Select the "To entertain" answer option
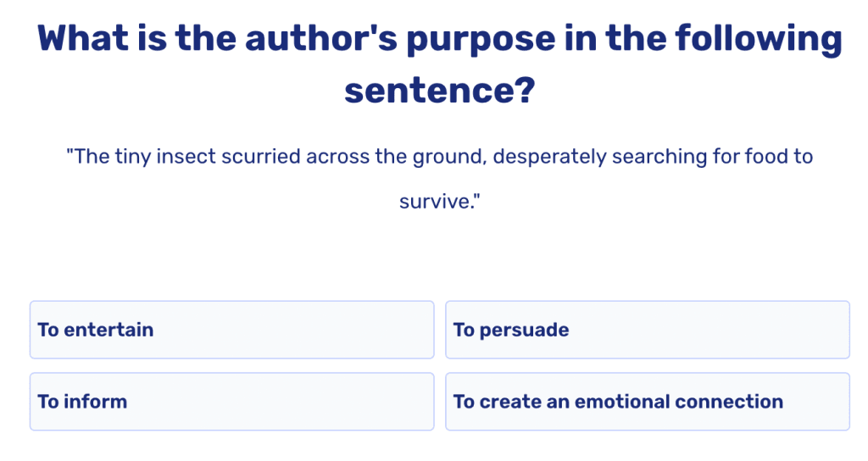Screen dimensions: 868x461 click(231, 330)
